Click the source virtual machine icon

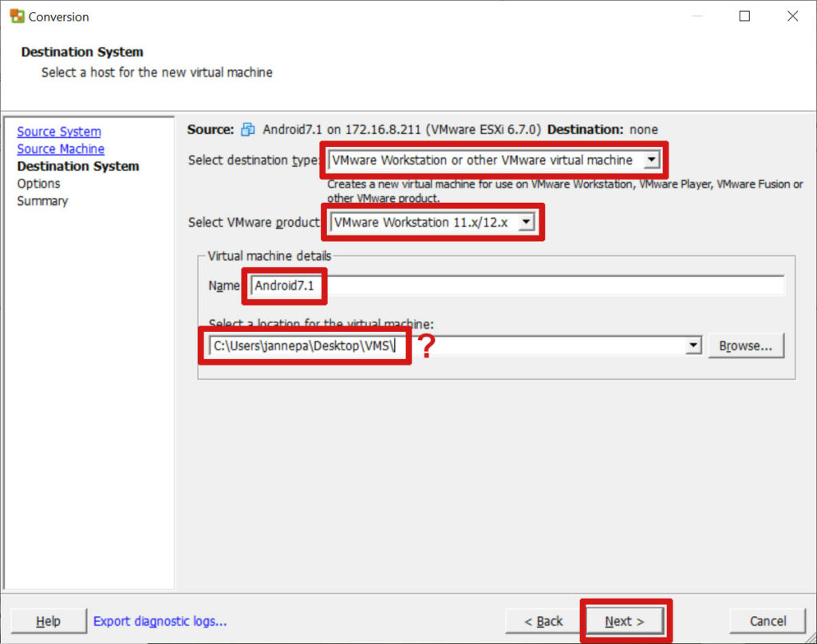[x=248, y=129]
